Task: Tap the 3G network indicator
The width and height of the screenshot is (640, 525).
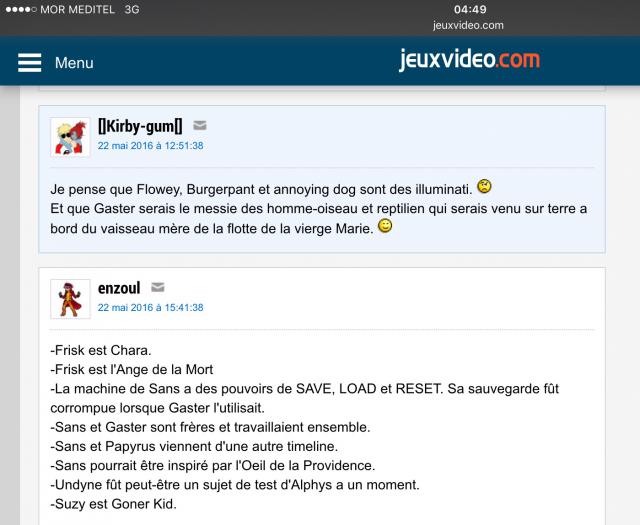Action: pos(132,9)
